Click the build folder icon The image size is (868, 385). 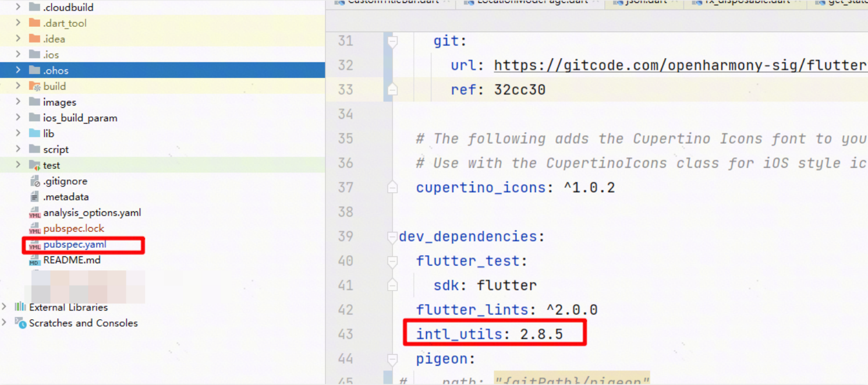[34, 86]
